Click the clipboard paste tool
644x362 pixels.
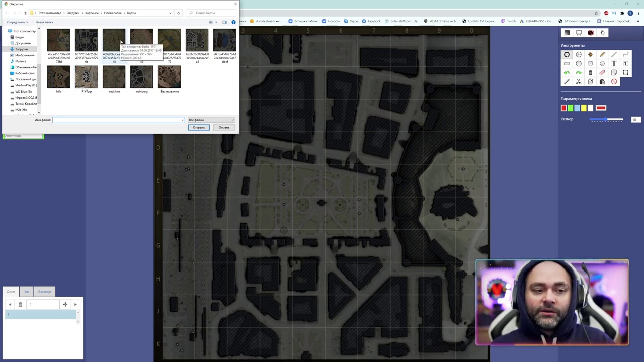pos(602,82)
